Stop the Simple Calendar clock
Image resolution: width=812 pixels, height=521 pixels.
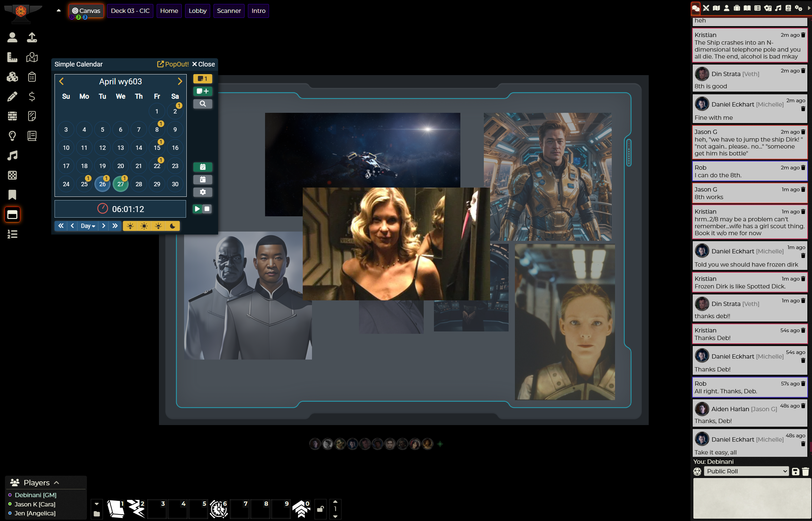pyautogui.click(x=207, y=209)
